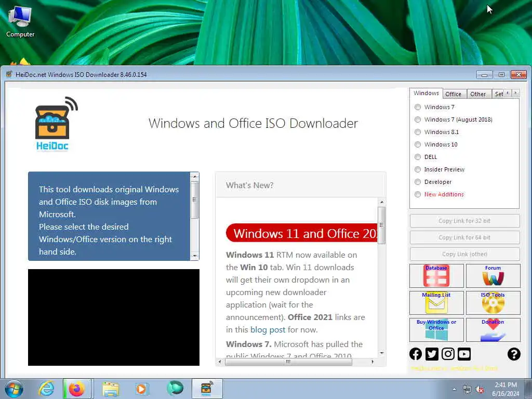Select the Developer radio button

point(418,182)
